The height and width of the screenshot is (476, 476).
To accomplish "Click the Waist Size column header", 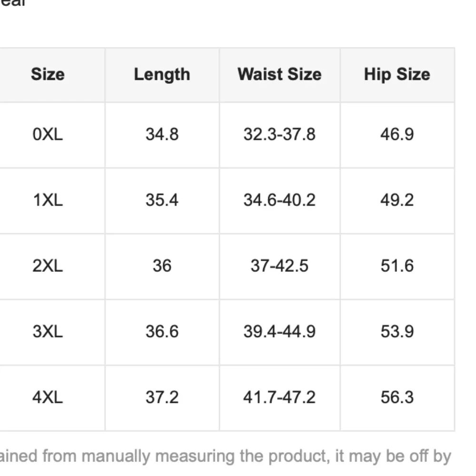I will pyautogui.click(x=279, y=75).
